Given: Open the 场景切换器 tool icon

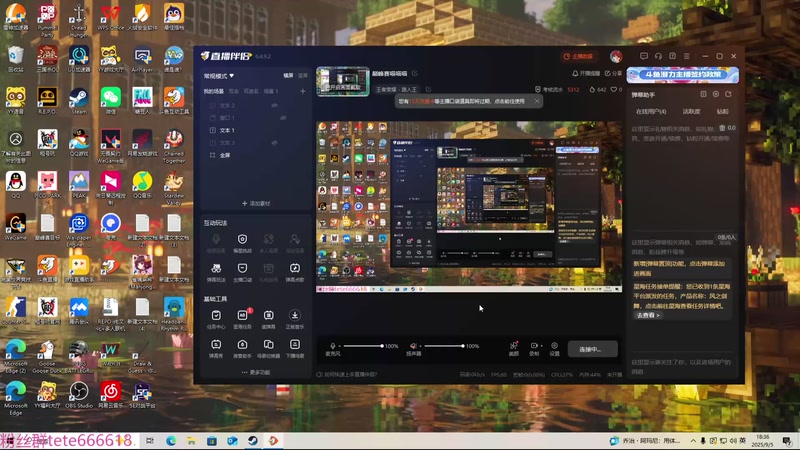Looking at the screenshot, I should tap(269, 345).
